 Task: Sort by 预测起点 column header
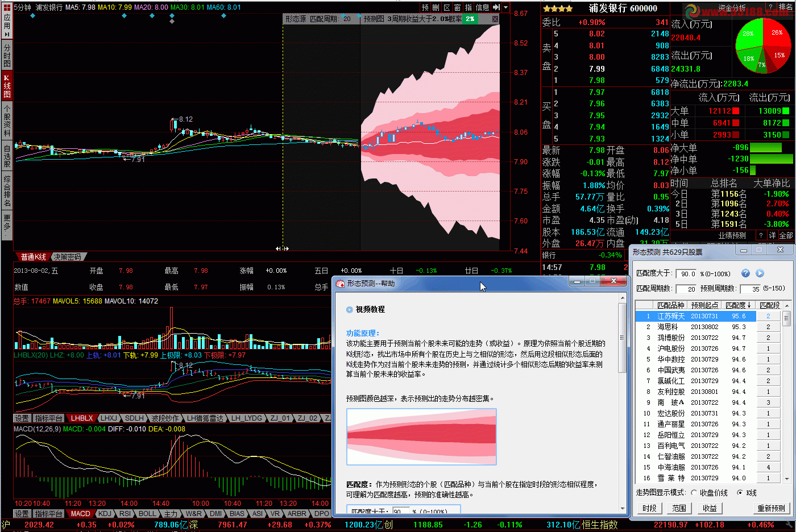pyautogui.click(x=704, y=305)
